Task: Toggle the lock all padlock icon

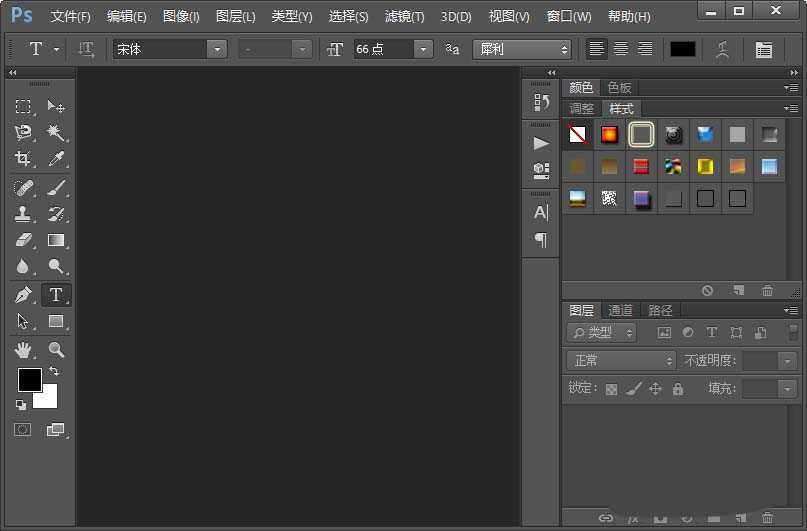Action: click(x=678, y=389)
